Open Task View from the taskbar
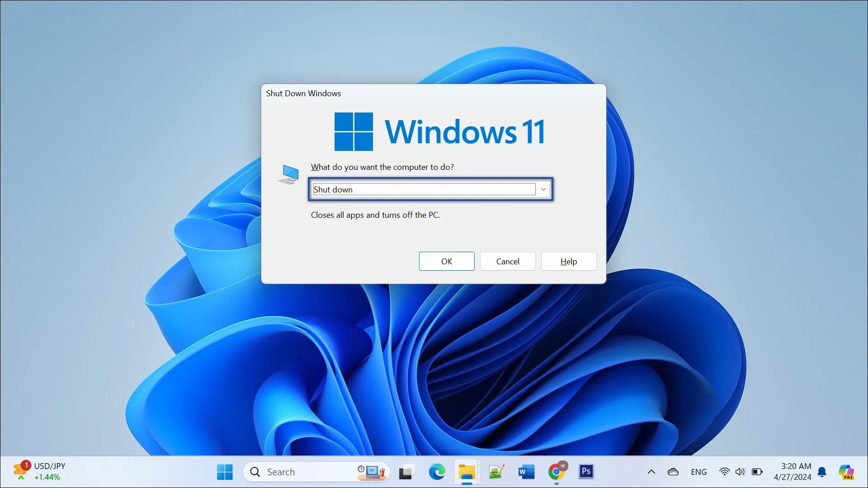 click(407, 472)
